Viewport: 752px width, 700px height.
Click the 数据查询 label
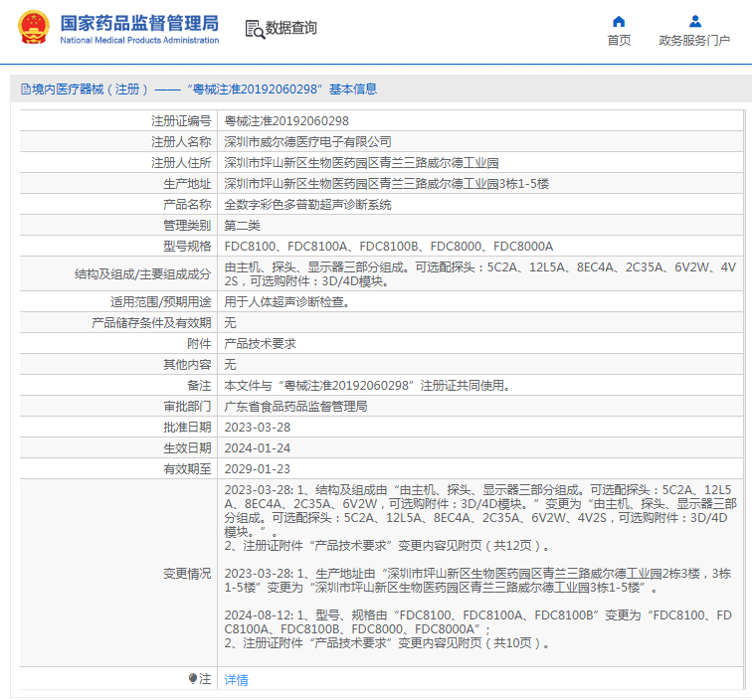[291, 28]
